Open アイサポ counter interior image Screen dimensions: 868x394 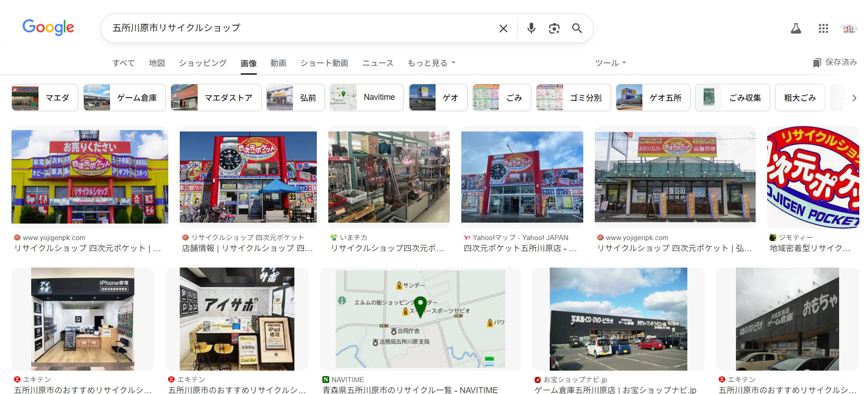[237, 319]
